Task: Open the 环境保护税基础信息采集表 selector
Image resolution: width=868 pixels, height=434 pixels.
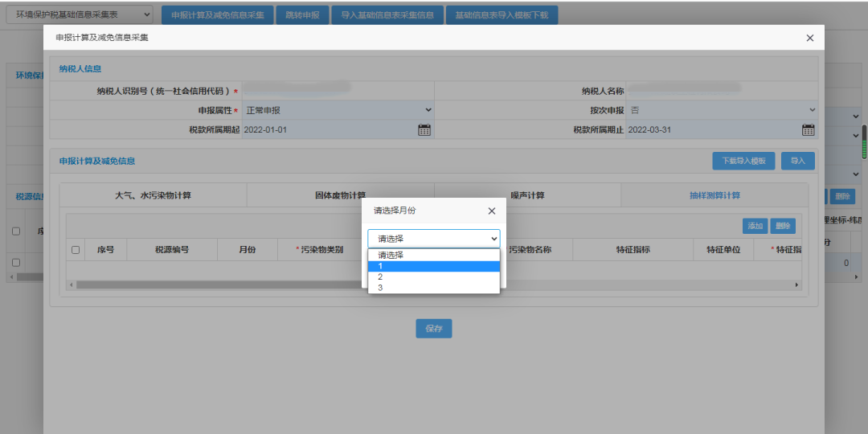Action: coord(79,14)
